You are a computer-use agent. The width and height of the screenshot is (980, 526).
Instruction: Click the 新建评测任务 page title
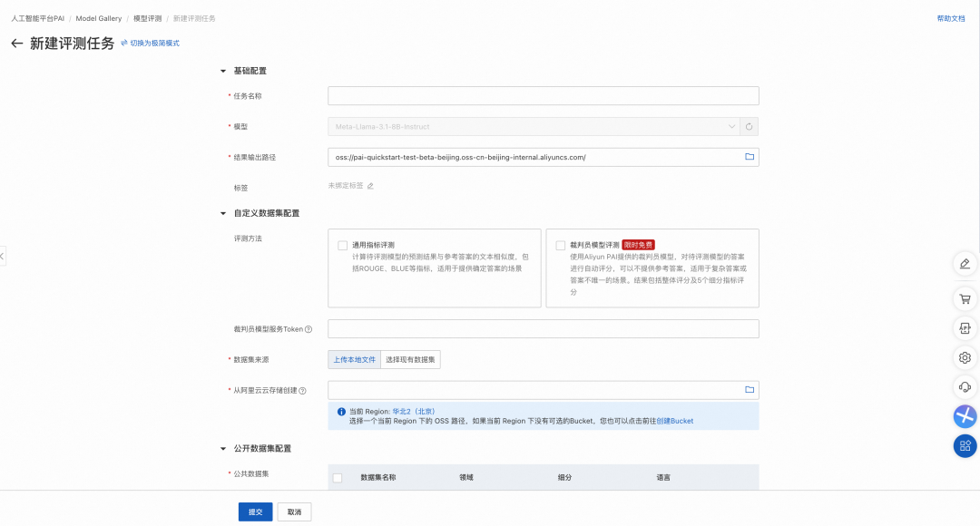72,44
